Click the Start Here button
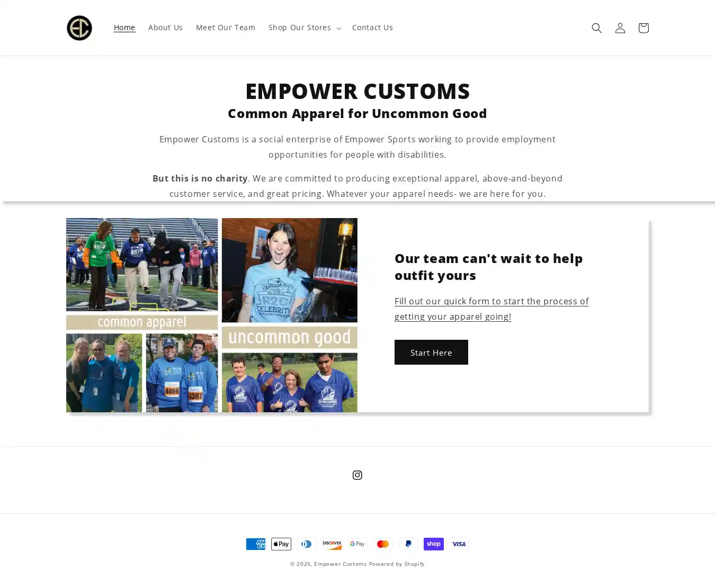The image size is (715, 588). click(x=431, y=352)
